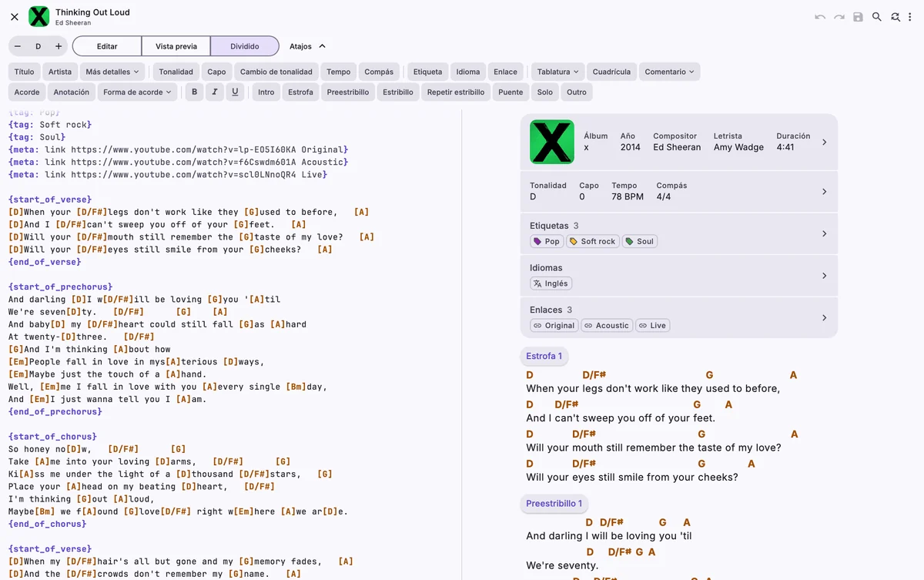This screenshot has width=924, height=580.
Task: Click the Anotación shortcut button
Action: tap(72, 92)
